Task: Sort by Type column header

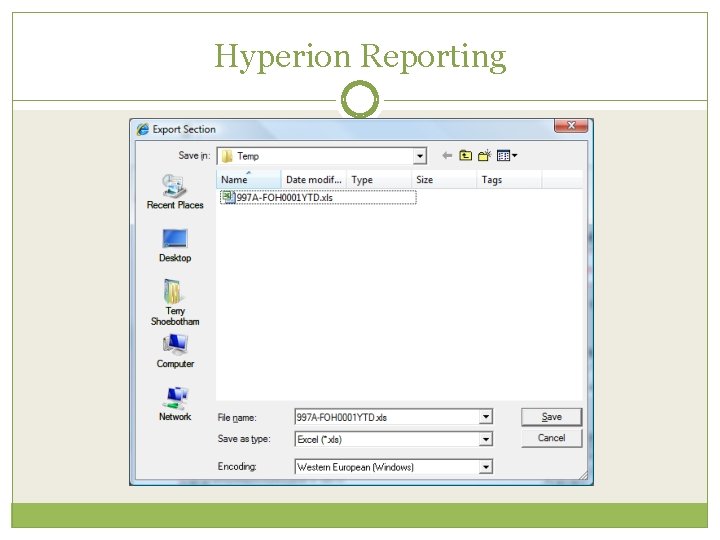Action: tap(379, 180)
